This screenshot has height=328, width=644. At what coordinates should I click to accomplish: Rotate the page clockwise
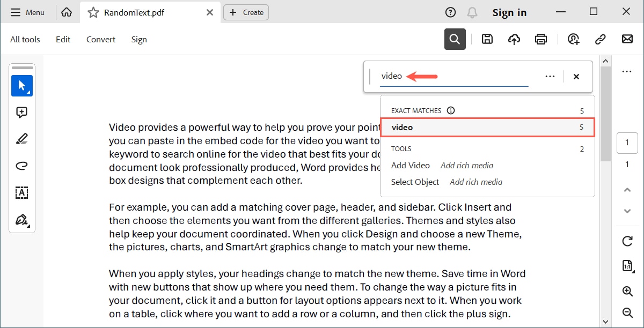[627, 241]
